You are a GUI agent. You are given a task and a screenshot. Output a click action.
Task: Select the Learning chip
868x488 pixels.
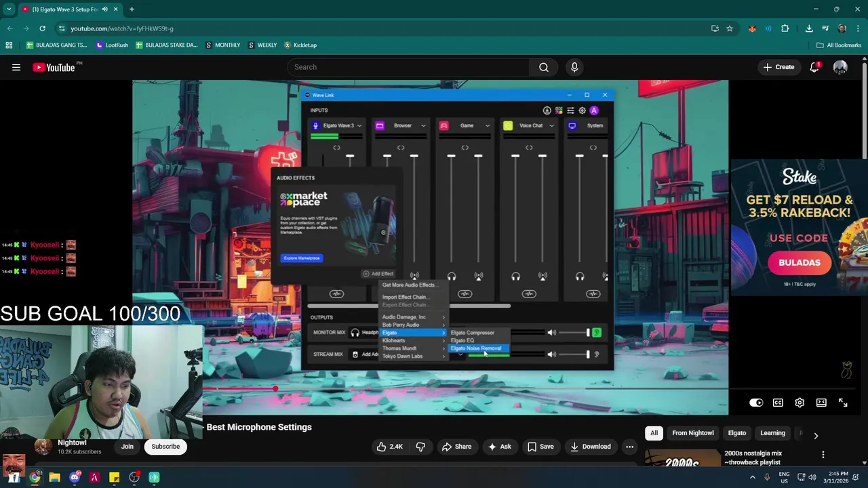772,433
